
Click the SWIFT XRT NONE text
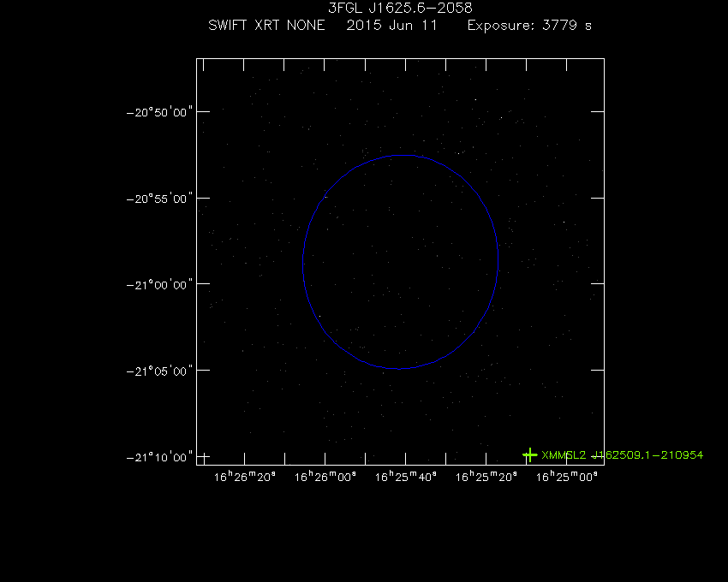pos(266,25)
